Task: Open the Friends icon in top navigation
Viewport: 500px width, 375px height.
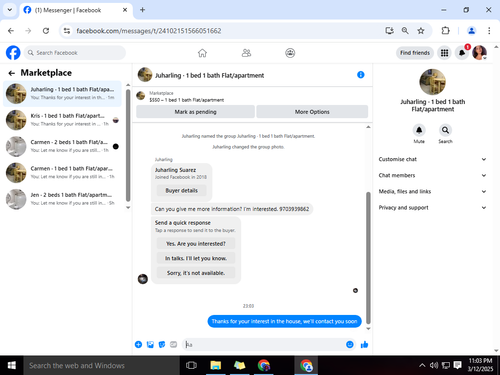Action: [246, 53]
